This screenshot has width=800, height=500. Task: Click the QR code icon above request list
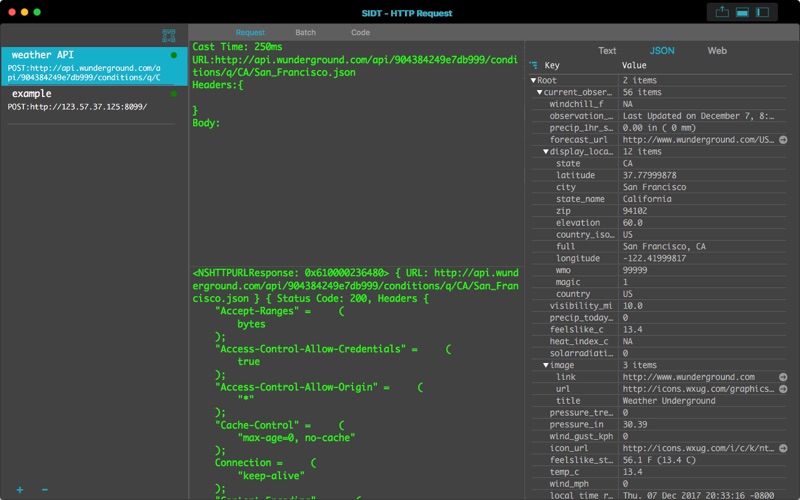tap(169, 36)
